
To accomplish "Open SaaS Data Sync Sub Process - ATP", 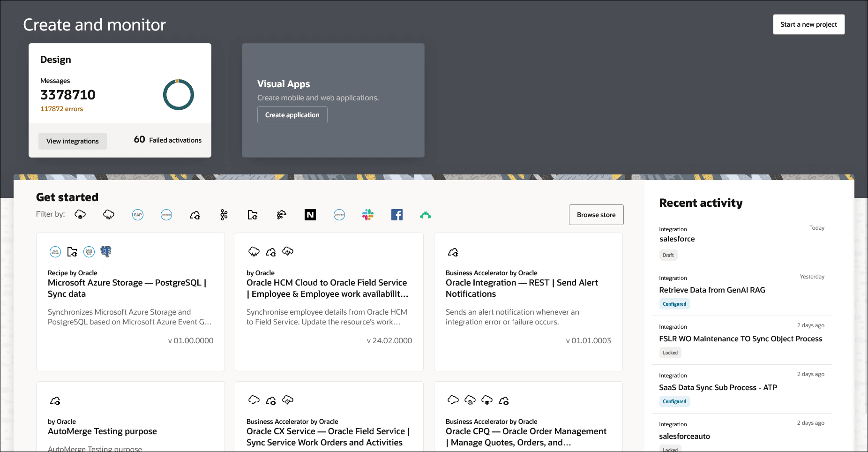I will click(718, 388).
